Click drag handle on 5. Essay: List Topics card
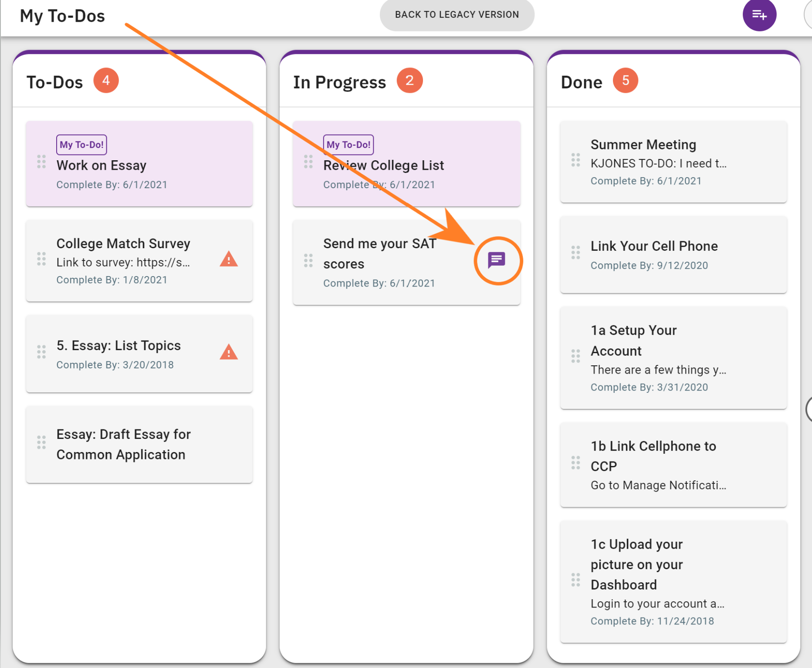 pos(41,351)
